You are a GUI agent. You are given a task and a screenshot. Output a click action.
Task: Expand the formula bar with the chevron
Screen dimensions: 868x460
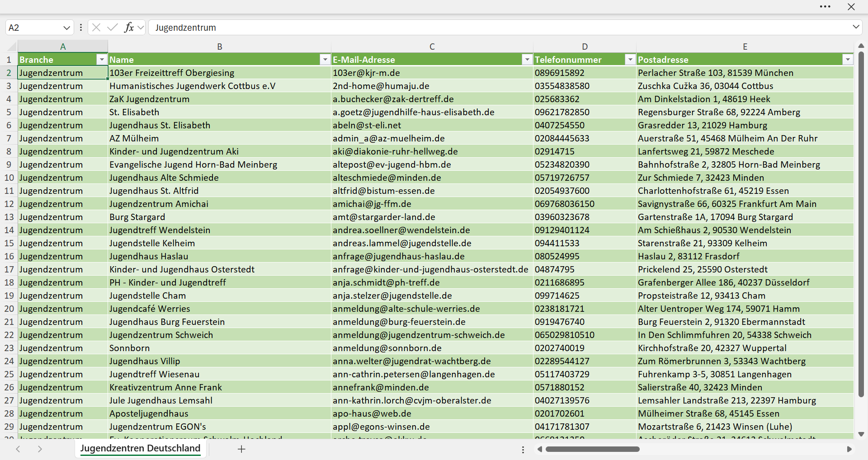click(x=856, y=27)
